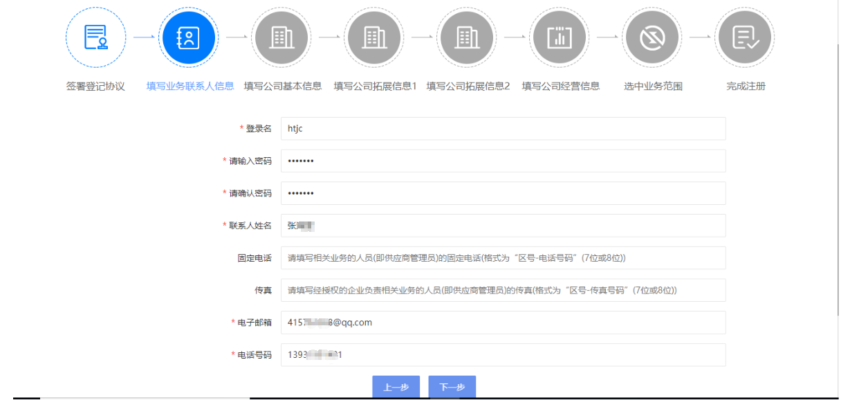Image resolution: width=868 pixels, height=407 pixels.
Task: Click the 登录名 input field
Action: point(503,129)
